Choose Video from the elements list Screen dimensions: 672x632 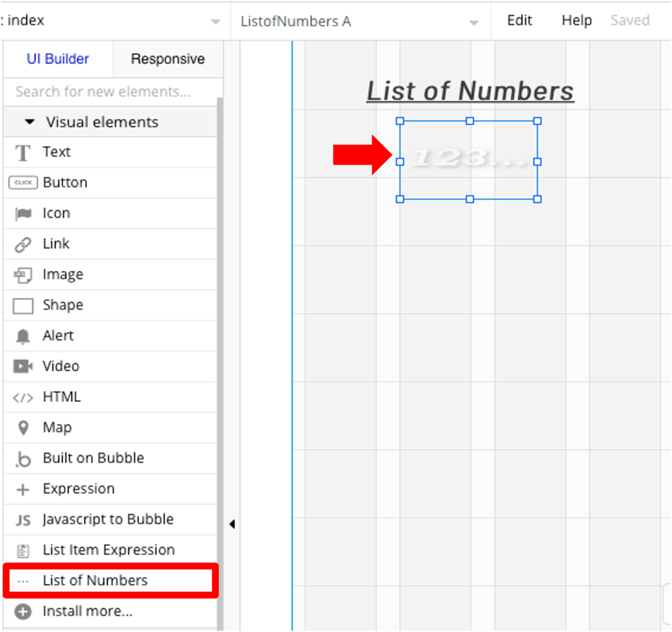110,366
